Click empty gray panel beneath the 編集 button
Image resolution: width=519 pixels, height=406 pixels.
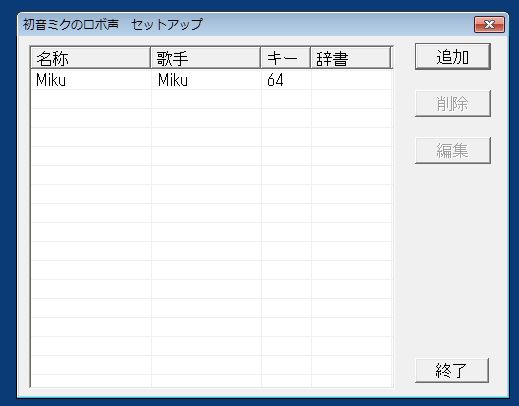coord(453,260)
